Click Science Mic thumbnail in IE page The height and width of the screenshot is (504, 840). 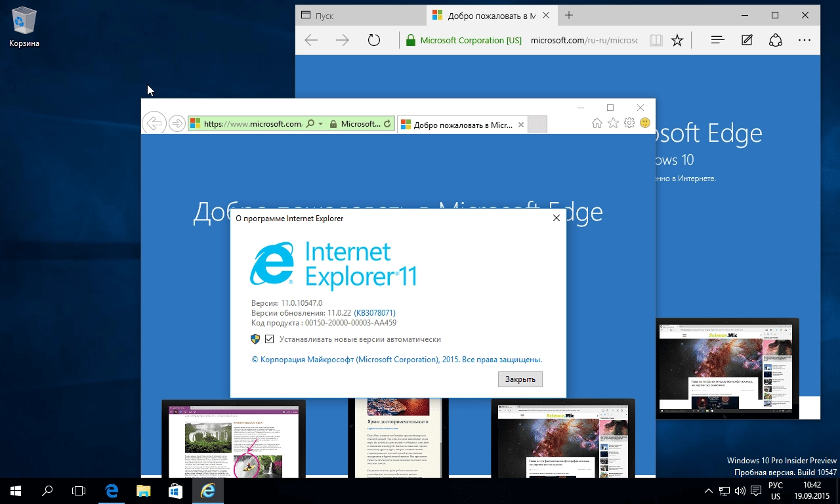[x=563, y=438]
